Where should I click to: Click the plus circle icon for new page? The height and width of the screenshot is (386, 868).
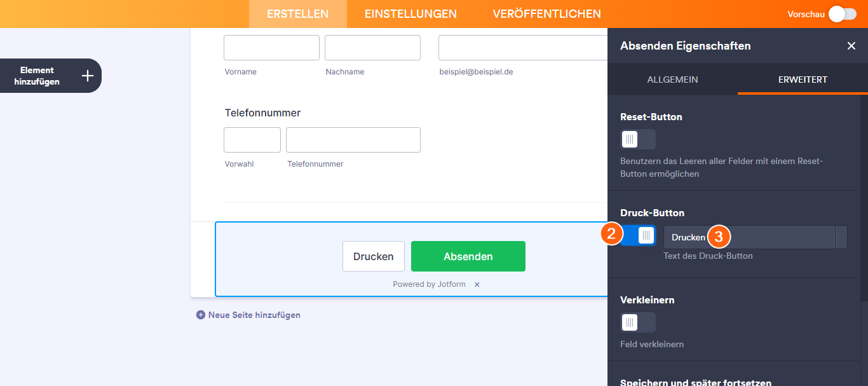pos(201,315)
